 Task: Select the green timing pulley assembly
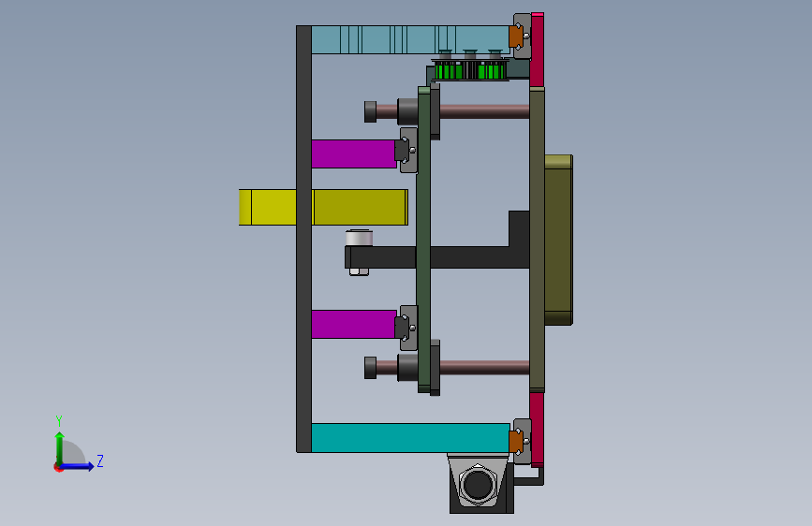(x=470, y=70)
